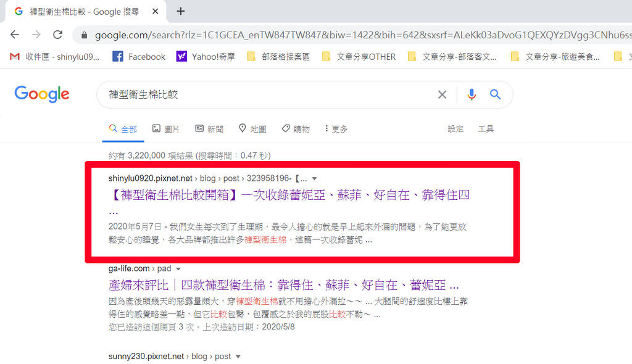
Task: Click the shinylu0920.pixnet.net breadcrumb URL
Action: click(207, 178)
